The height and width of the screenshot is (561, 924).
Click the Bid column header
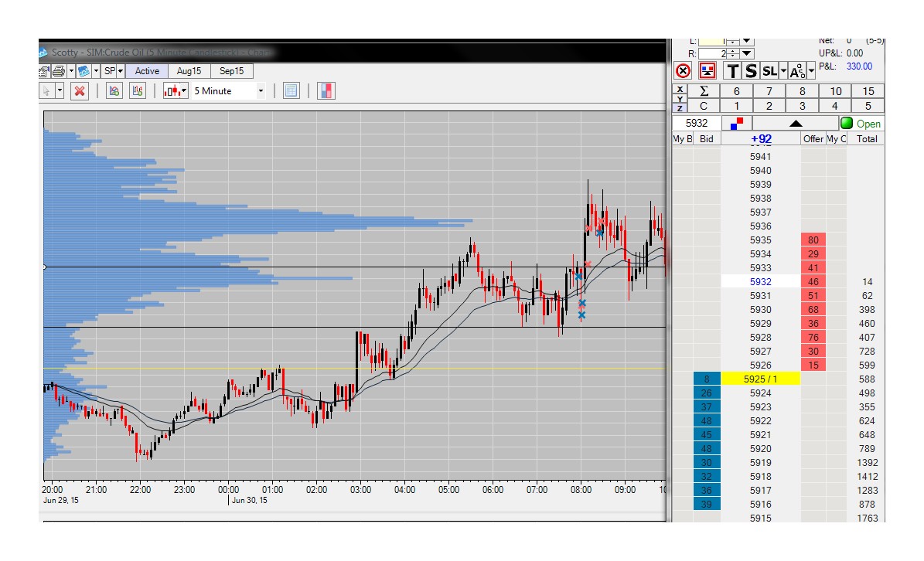click(x=707, y=139)
